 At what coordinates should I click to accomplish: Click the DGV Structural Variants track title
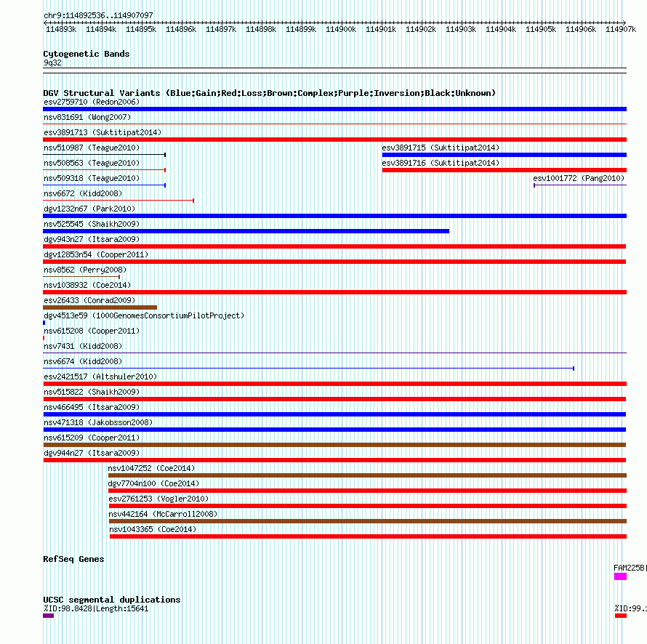click(x=270, y=93)
